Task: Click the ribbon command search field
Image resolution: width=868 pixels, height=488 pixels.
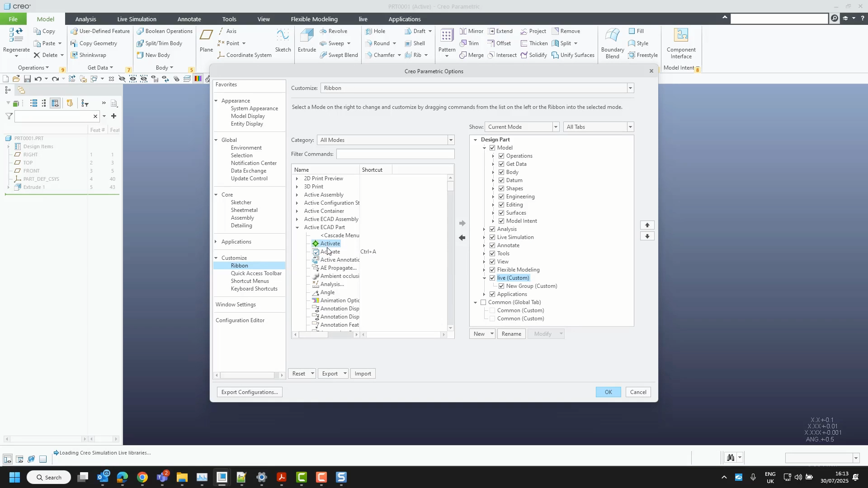Action: pyautogui.click(x=779, y=19)
